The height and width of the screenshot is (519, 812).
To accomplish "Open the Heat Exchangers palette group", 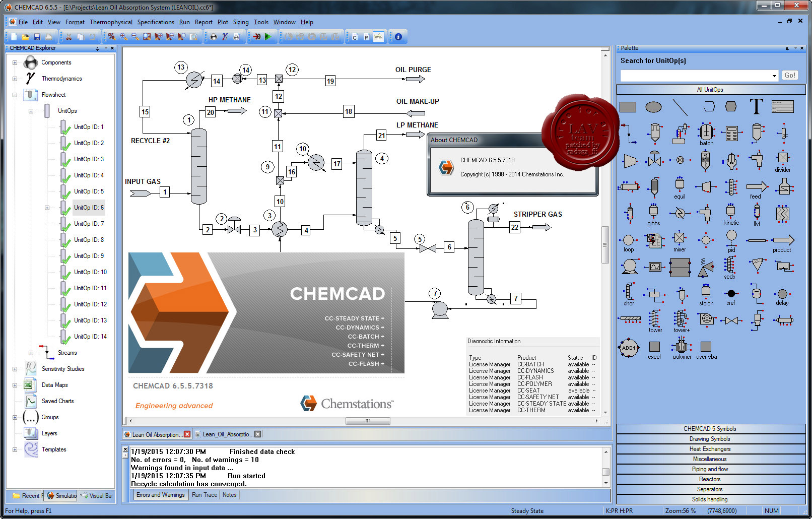I will pyautogui.click(x=710, y=449).
